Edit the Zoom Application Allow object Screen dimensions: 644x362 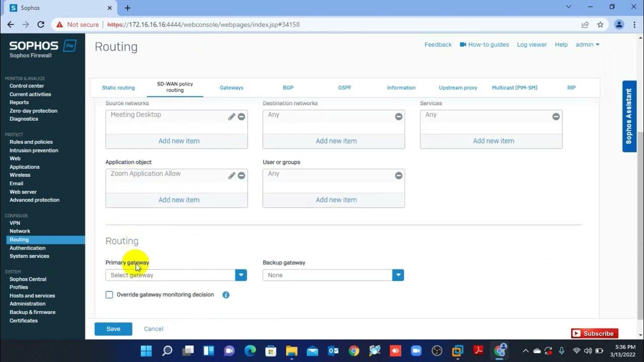[231, 175]
